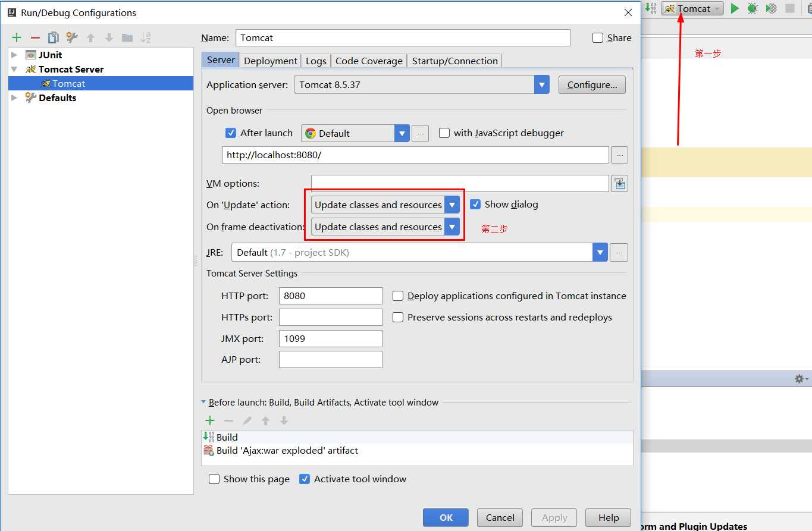Check the Show this page option
The width and height of the screenshot is (812, 531).
click(214, 479)
